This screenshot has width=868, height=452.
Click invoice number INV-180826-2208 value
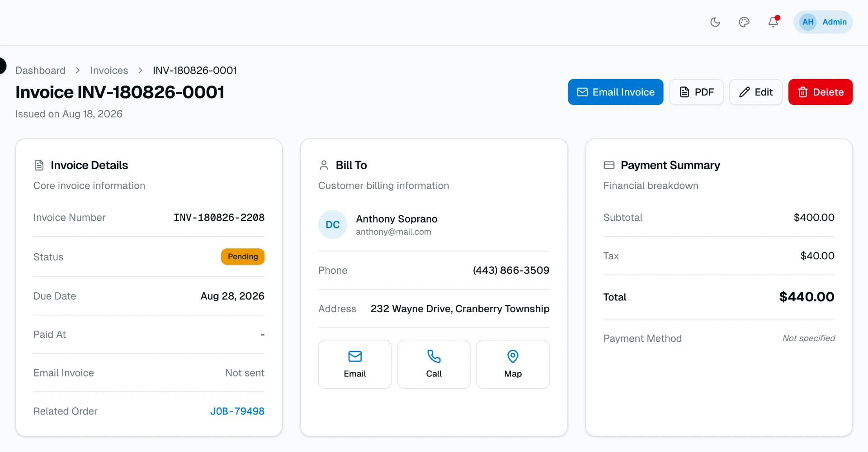coord(219,218)
